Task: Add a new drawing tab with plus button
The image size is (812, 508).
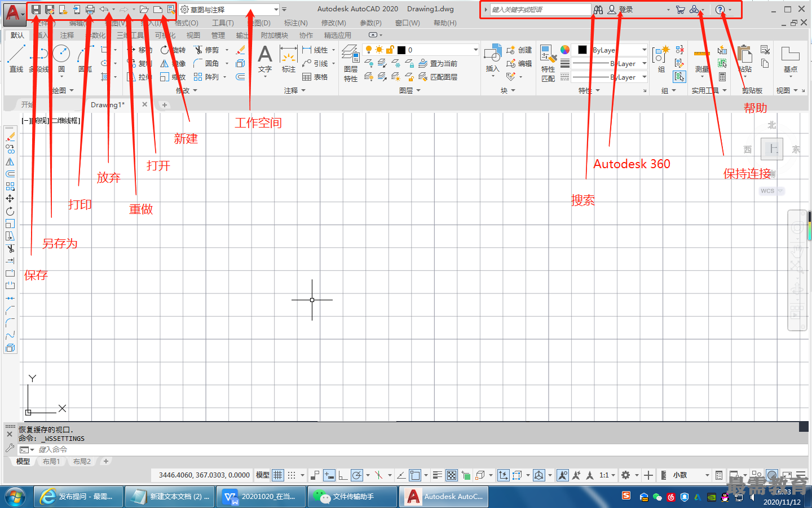Action: (x=165, y=105)
